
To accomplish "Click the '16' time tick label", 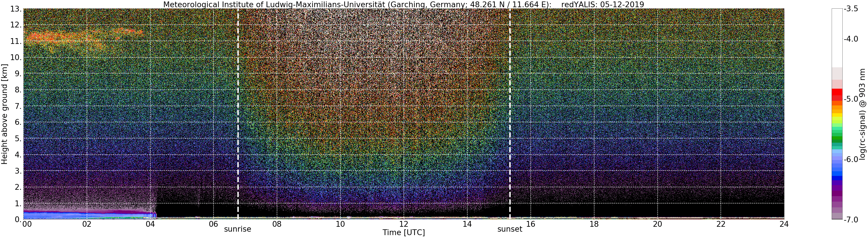I will (530, 224).
